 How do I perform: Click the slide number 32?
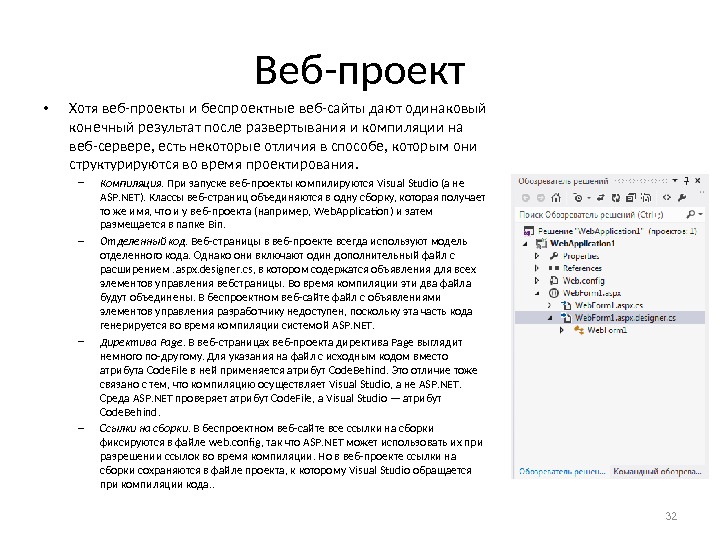click(x=671, y=516)
